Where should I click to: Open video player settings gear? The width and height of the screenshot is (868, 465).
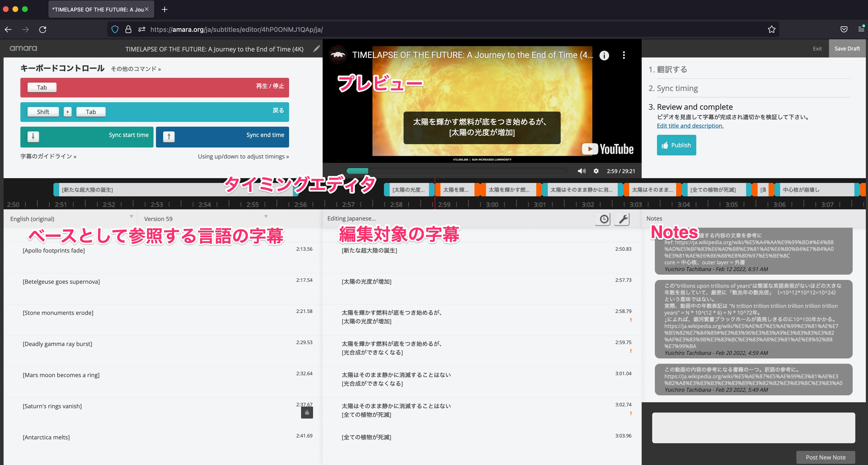point(596,171)
